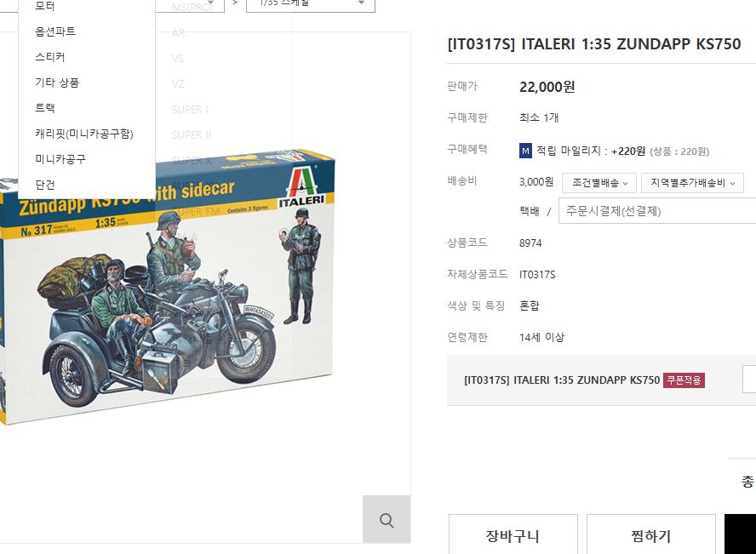Select 트랙 in the category menu
This screenshot has height=554, width=756.
click(x=45, y=108)
